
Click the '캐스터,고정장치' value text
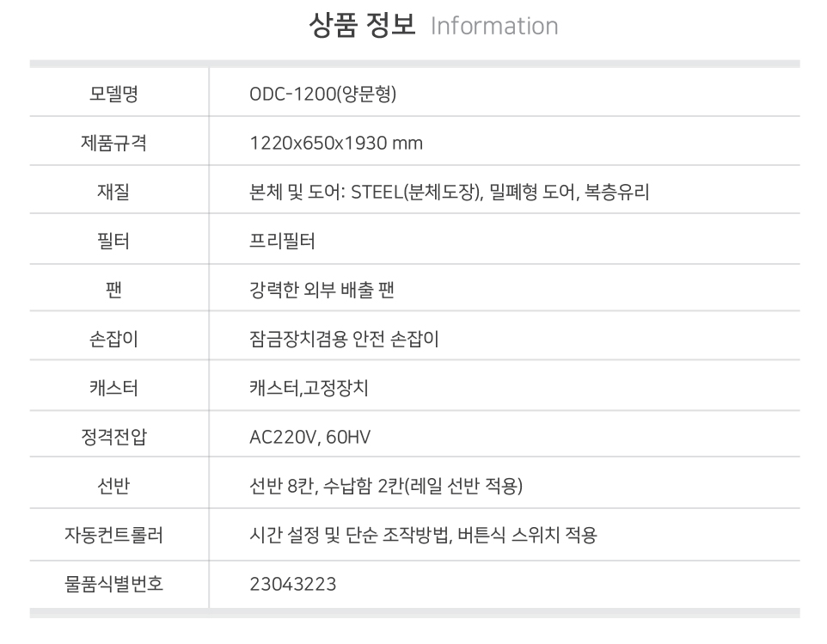click(309, 388)
